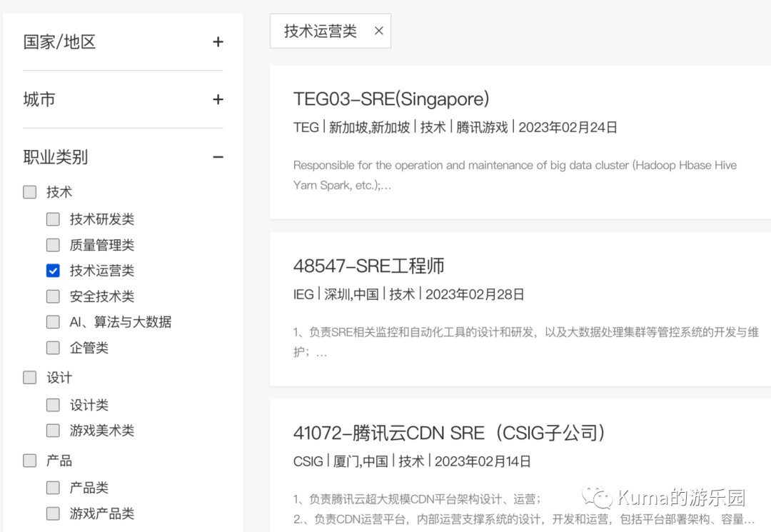This screenshot has height=532, width=771.
Task: Check the 游戏美术类 checkbox
Action: pos(53,431)
